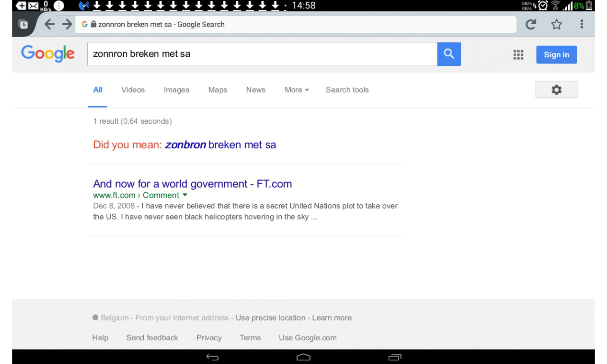This screenshot has width=607, height=364.
Task: Tap the Android recent apps button
Action: (395, 357)
